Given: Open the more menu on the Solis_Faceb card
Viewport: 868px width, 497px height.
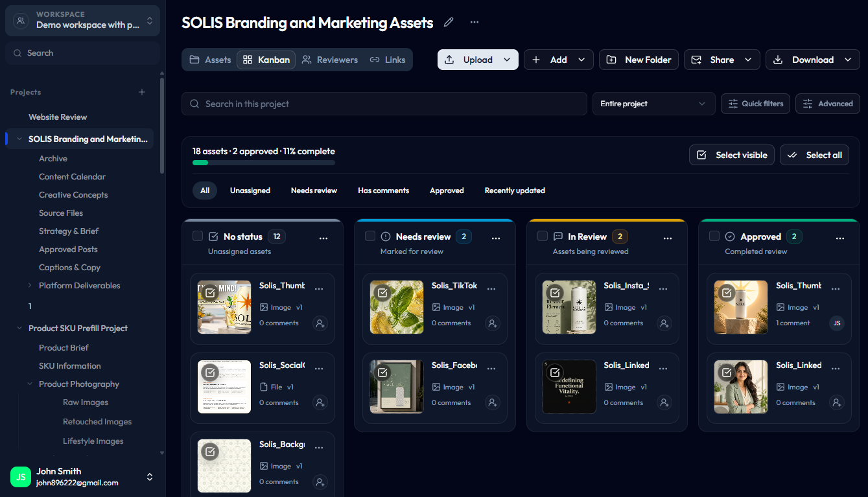Looking at the screenshot, I should click(491, 369).
